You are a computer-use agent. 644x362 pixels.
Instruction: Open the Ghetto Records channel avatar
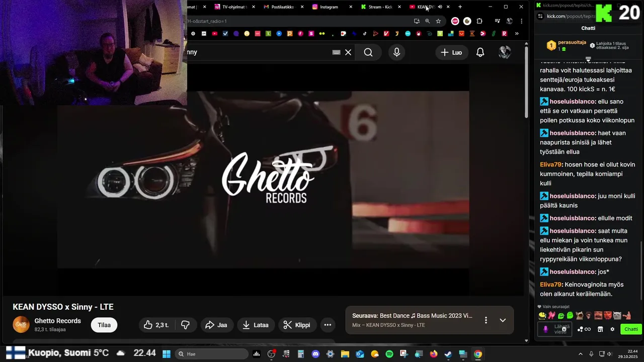[x=21, y=324]
